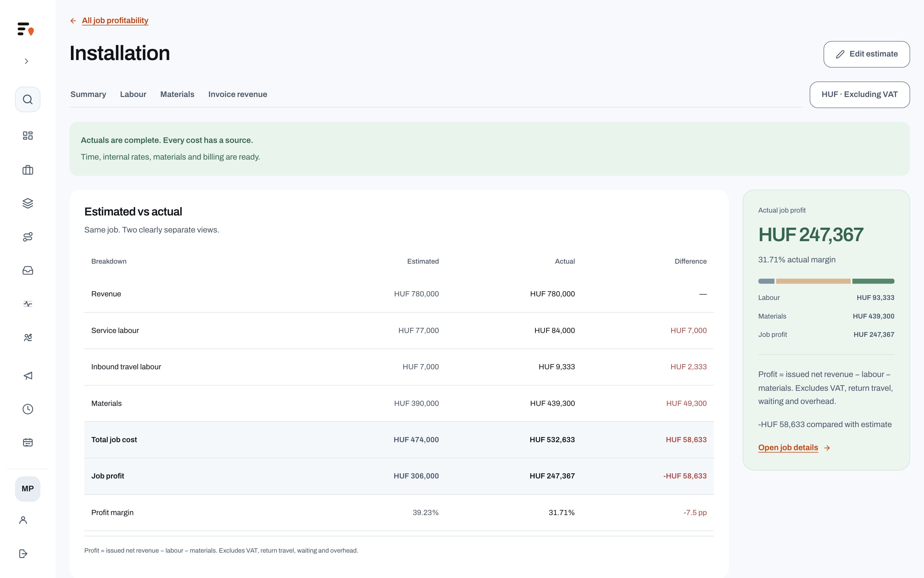Click the grey labour segment of margin bar

coord(766,281)
